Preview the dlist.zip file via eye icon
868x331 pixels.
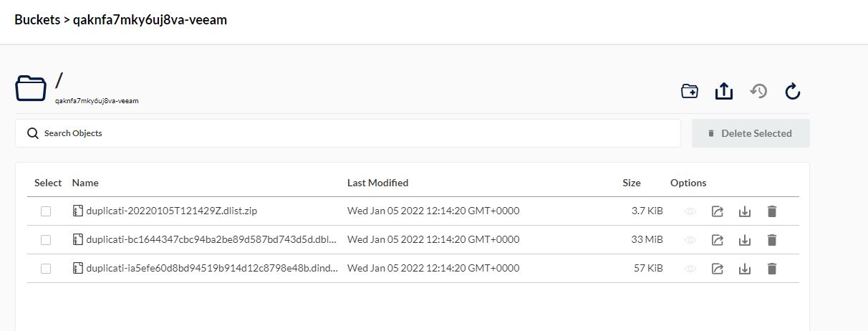coord(690,211)
